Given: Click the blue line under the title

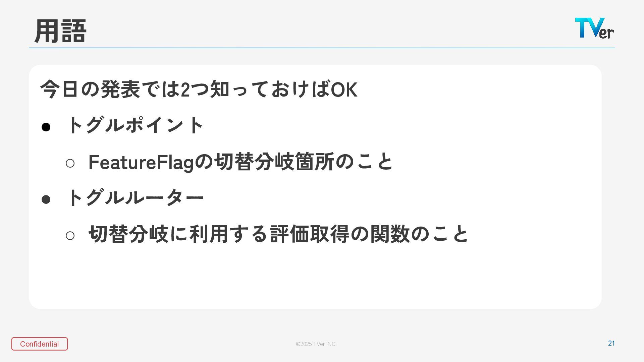Looking at the screenshot, I should 322,48.
